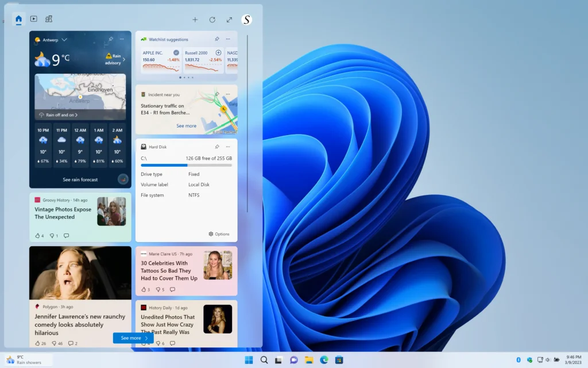Select the 11 PM hourly forecast
The height and width of the screenshot is (368, 588).
[61, 145]
